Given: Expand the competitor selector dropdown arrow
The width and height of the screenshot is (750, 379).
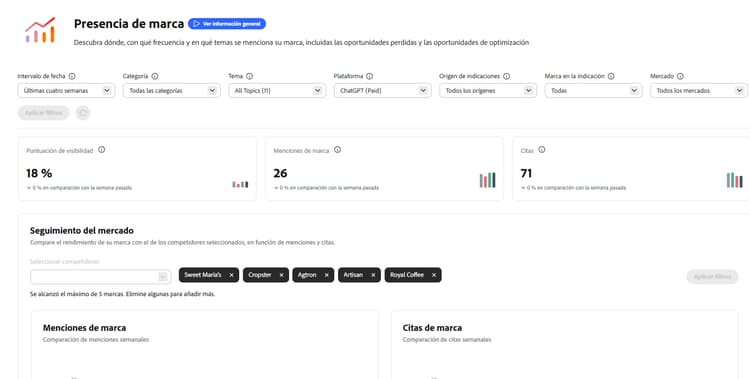Looking at the screenshot, I should (x=163, y=277).
